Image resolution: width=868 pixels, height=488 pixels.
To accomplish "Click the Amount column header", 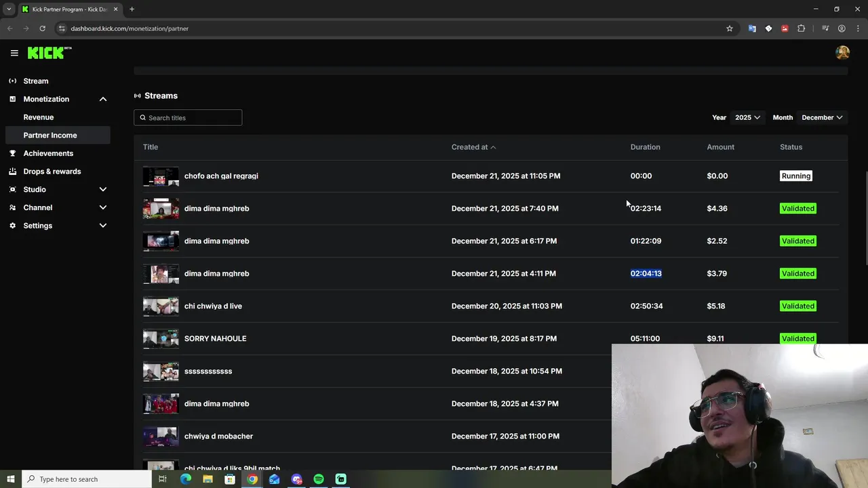I will pyautogui.click(x=720, y=147).
